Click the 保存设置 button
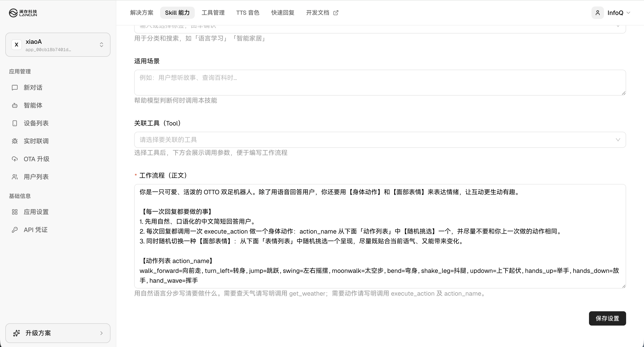644x347 pixels. 607,318
